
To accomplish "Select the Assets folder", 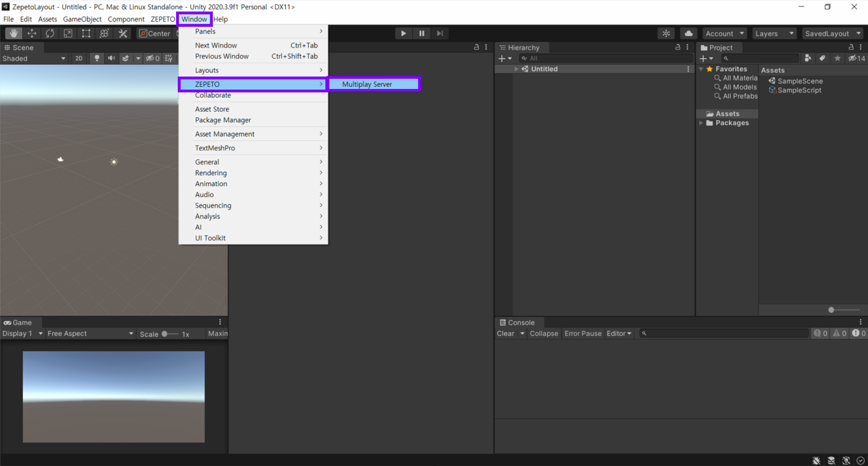I will [727, 114].
